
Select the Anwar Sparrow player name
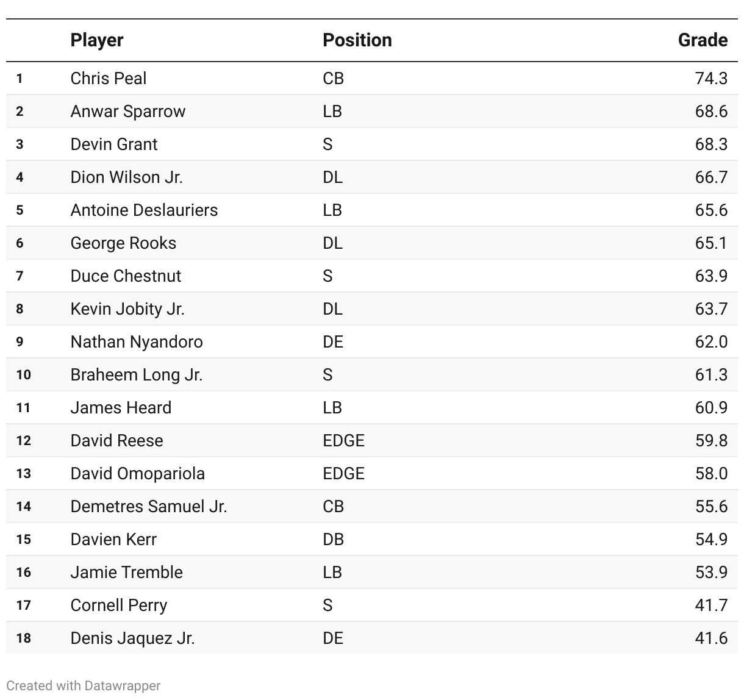click(x=128, y=112)
